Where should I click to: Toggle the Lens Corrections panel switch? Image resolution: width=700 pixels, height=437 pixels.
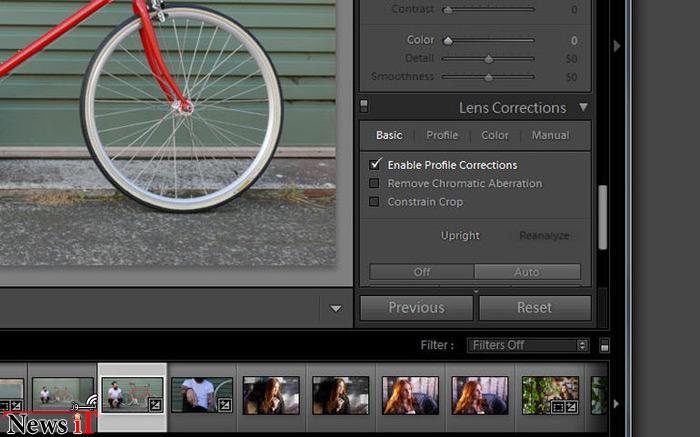coord(364,106)
